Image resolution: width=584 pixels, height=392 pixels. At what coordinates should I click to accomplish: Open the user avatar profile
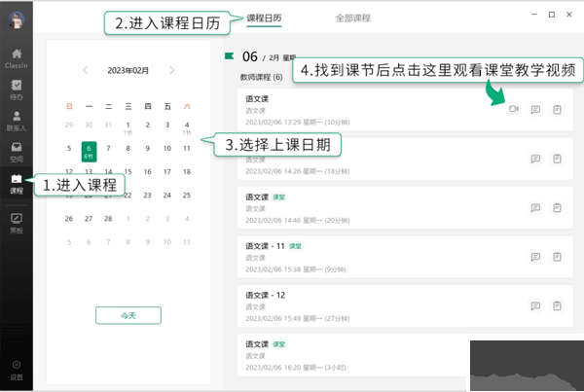coord(17,19)
